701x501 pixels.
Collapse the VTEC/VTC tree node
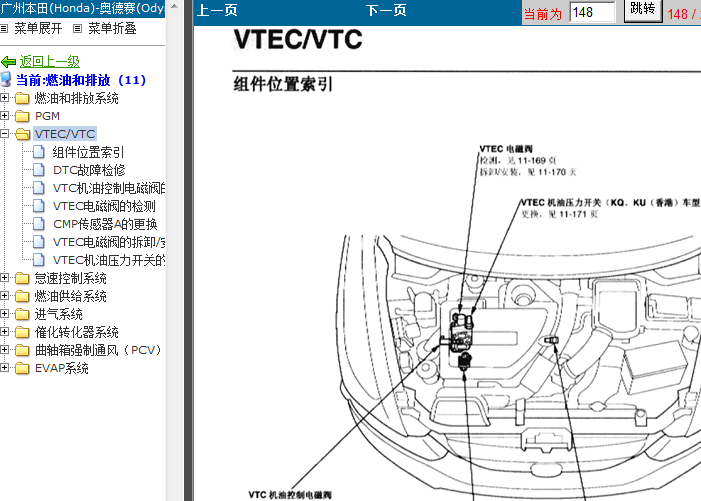point(4,133)
